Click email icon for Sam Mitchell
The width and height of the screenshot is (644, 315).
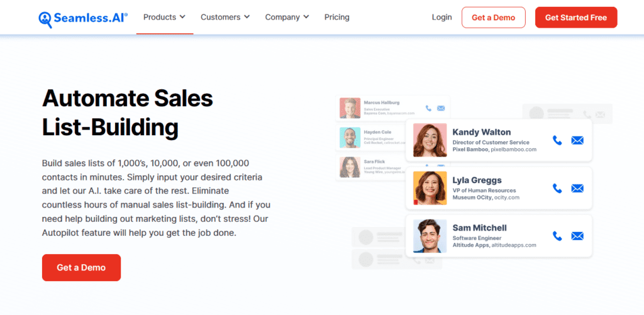click(x=577, y=236)
